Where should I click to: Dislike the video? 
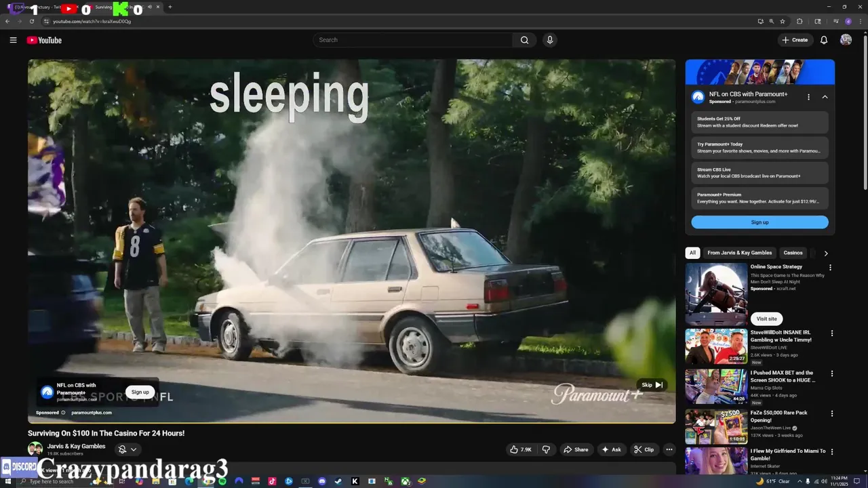(546, 449)
